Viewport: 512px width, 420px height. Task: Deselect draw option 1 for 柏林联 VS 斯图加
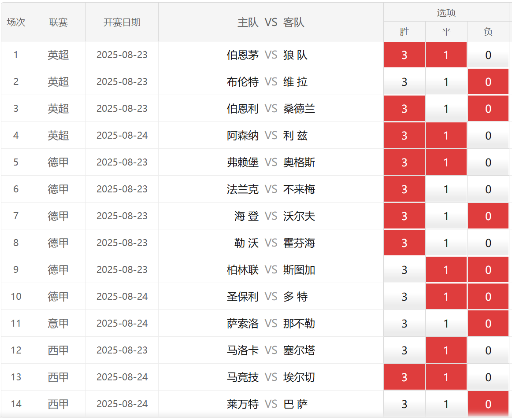(446, 269)
